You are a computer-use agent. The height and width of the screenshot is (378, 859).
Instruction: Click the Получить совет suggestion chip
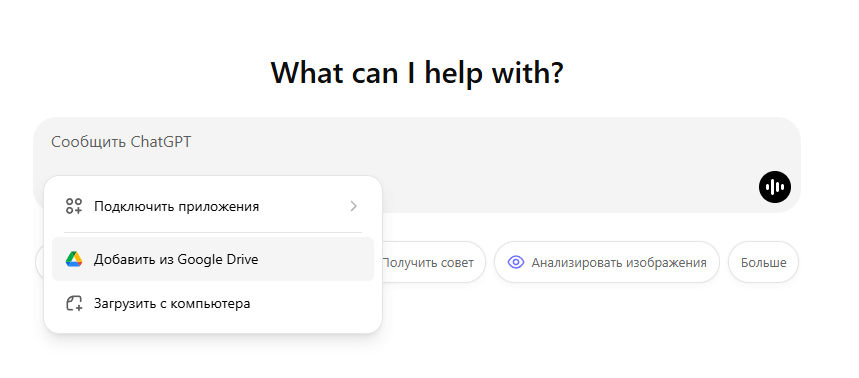[x=428, y=262]
